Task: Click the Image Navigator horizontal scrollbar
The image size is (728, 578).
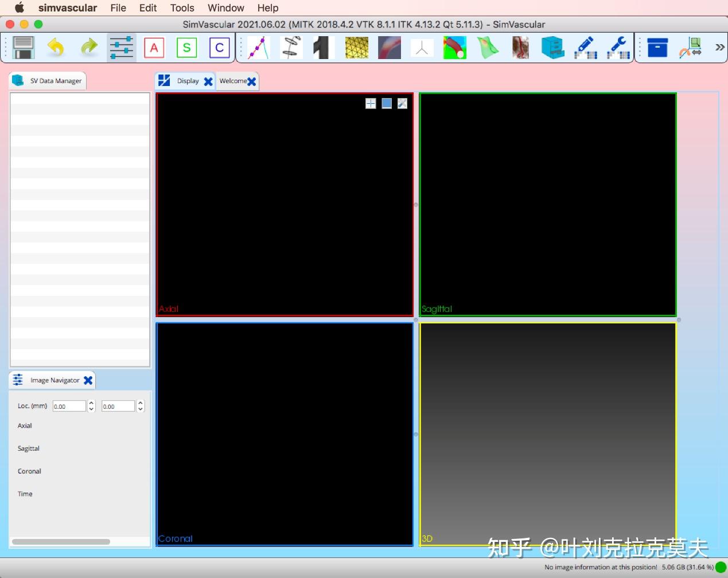Action: coord(61,542)
